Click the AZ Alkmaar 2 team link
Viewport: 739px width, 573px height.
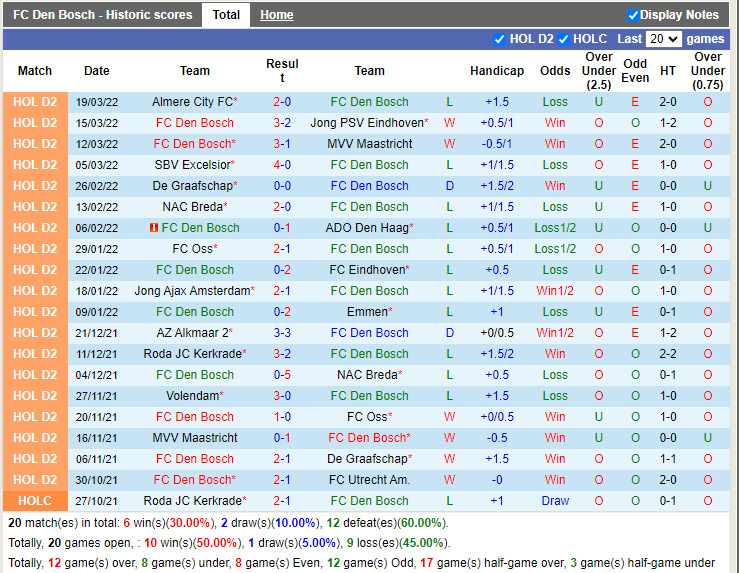200,333
